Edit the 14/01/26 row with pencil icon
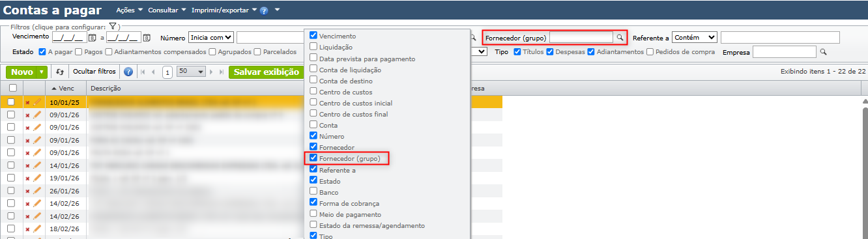This screenshot has height=239, width=868. pyautogui.click(x=37, y=165)
